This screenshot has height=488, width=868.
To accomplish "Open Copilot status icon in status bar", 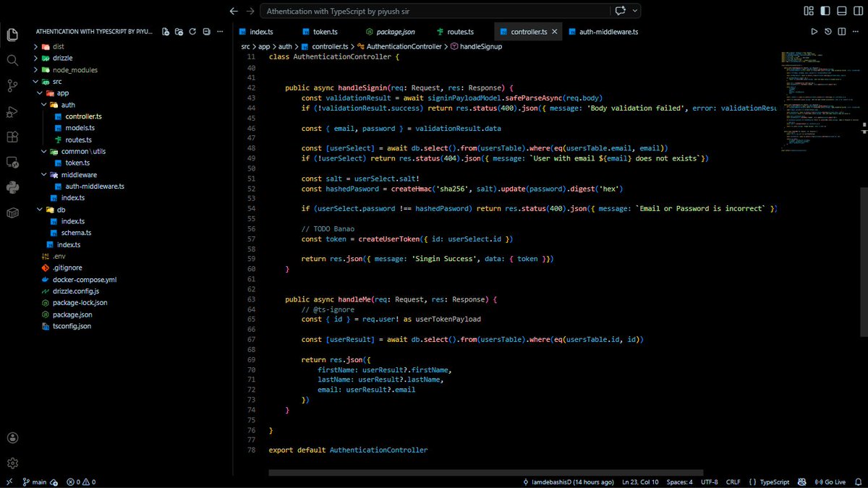I will pos(801,481).
